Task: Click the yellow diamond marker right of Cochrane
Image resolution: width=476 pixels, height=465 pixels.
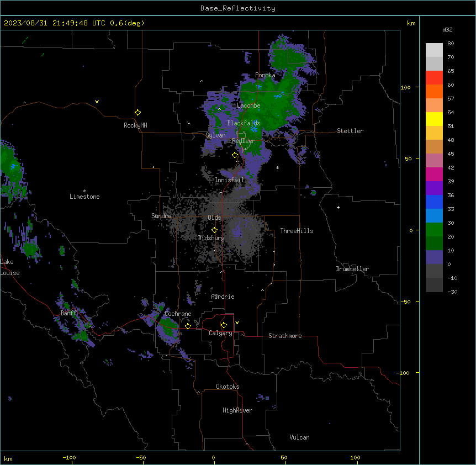Action: pyautogui.click(x=188, y=326)
